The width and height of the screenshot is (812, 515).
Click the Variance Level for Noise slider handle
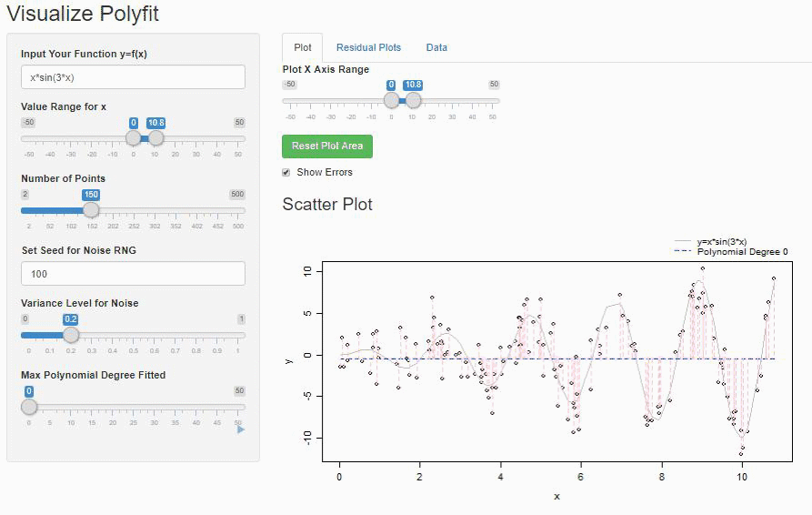pos(71,335)
